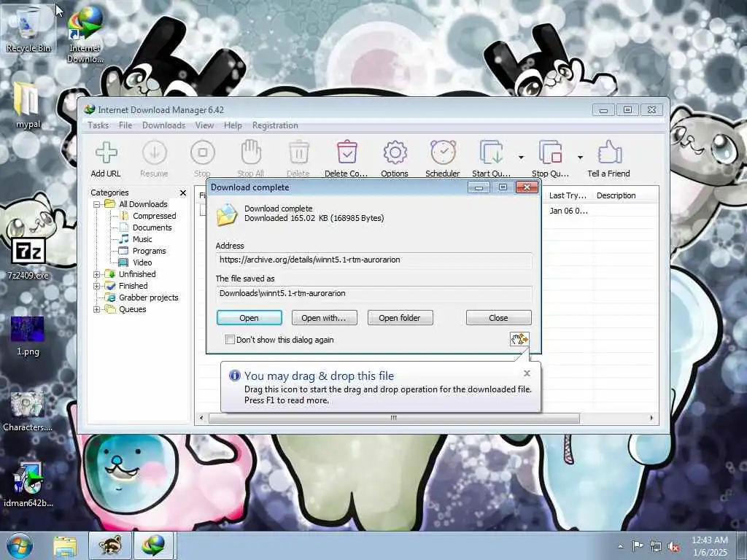The image size is (747, 560).
Task: Click the scrollbar right arrow
Action: tap(651, 418)
